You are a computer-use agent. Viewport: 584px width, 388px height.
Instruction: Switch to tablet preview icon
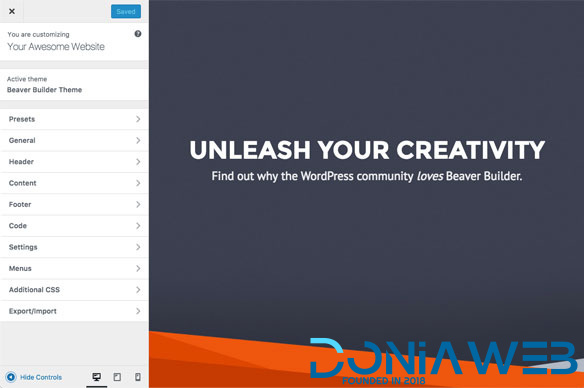[x=117, y=377]
